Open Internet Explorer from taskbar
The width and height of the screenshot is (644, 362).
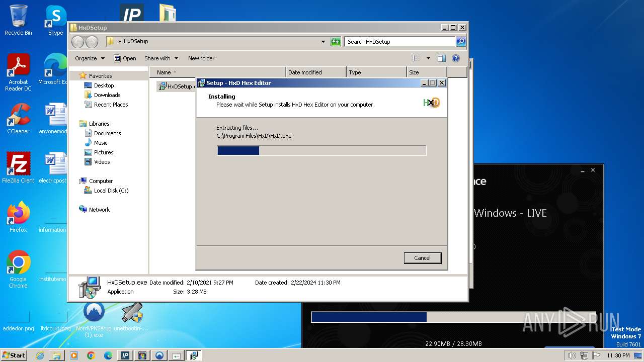[40, 355]
